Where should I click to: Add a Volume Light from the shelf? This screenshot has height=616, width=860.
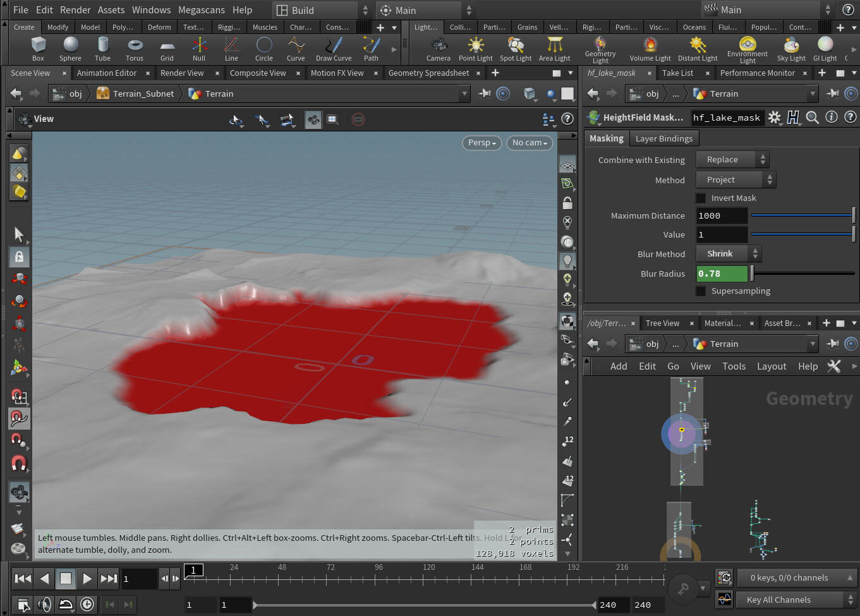[650, 48]
